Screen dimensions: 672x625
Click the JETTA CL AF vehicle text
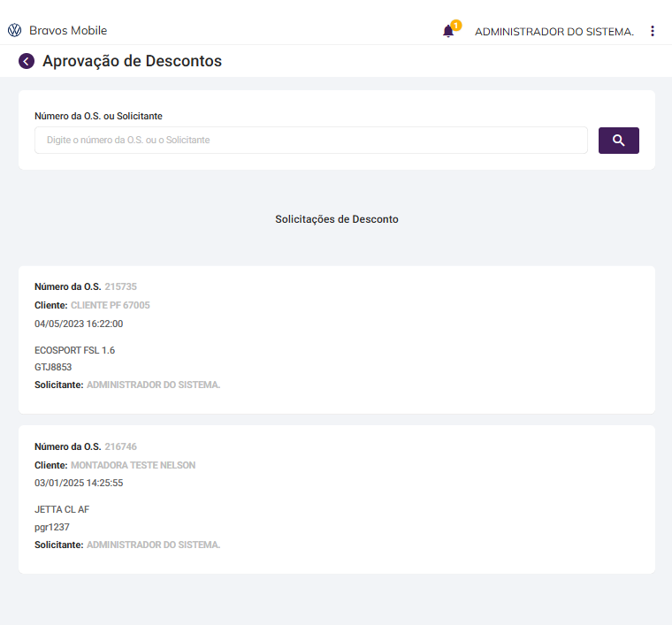coord(62,509)
